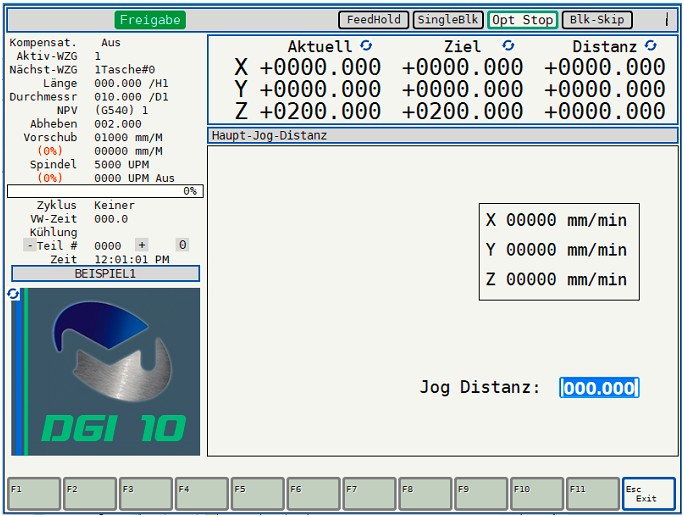
Task: Click the Zeit clock 12:01:01 PM
Action: point(132,259)
